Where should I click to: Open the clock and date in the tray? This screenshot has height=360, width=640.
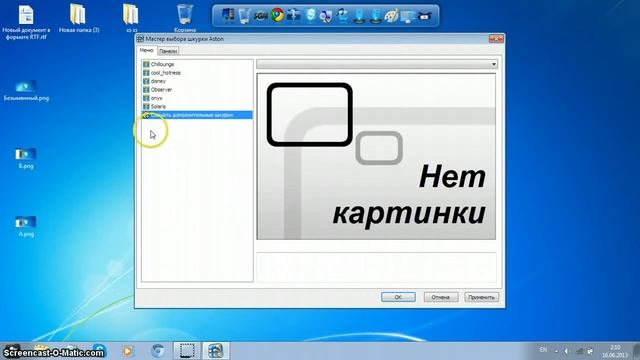pos(615,351)
